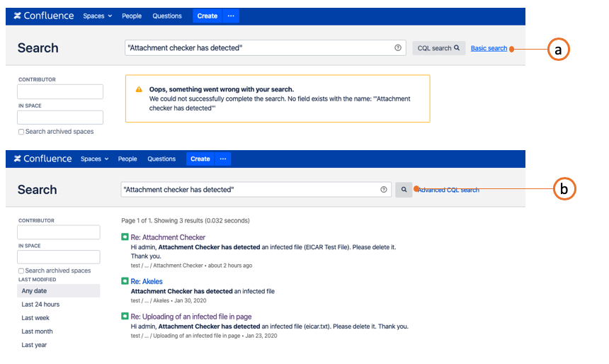Expand the Spaces dropdown in the error page header
The height and width of the screenshot is (364, 609).
pyautogui.click(x=98, y=16)
